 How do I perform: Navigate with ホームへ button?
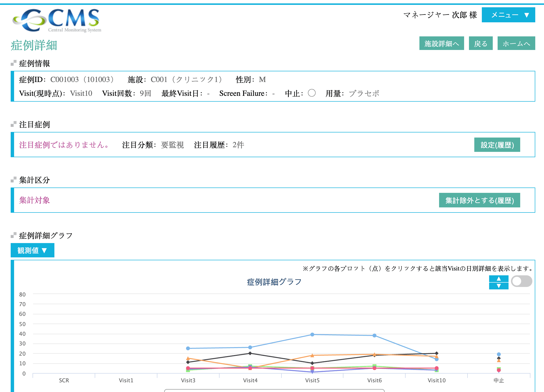(516, 44)
